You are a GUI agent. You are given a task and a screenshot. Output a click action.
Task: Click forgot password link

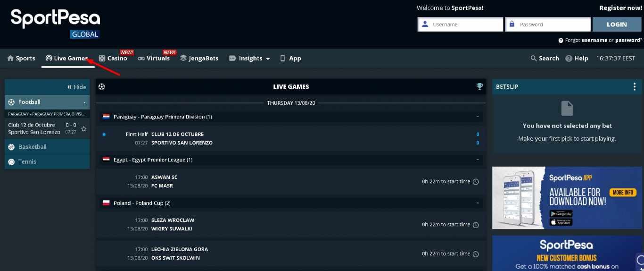pos(627,41)
